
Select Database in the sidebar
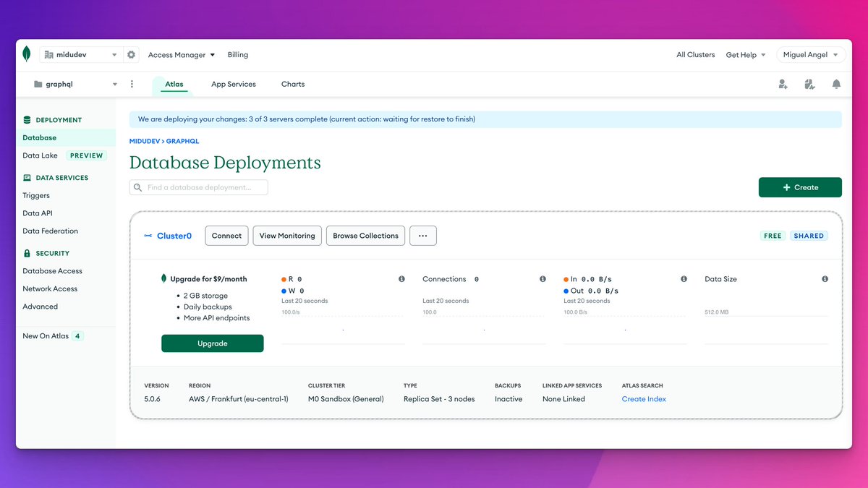point(66,137)
